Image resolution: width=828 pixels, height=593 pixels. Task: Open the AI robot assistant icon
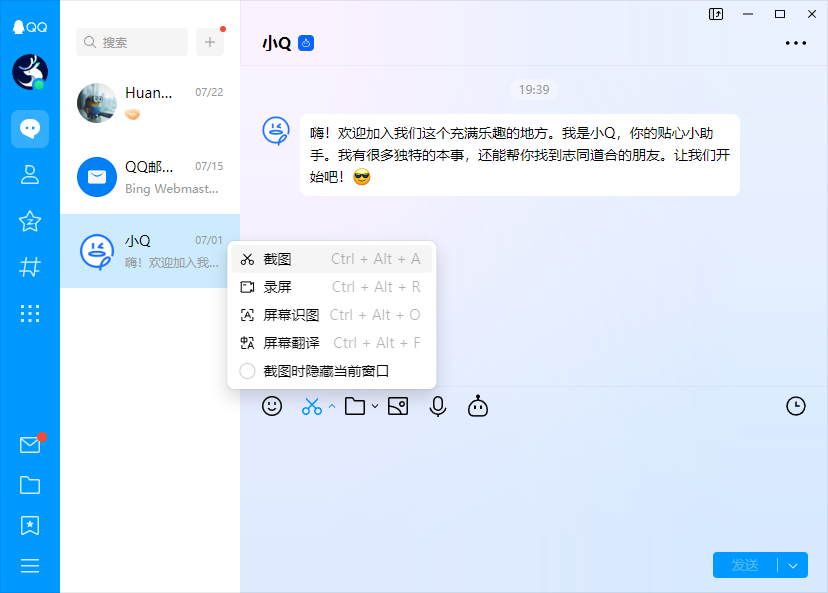477,406
